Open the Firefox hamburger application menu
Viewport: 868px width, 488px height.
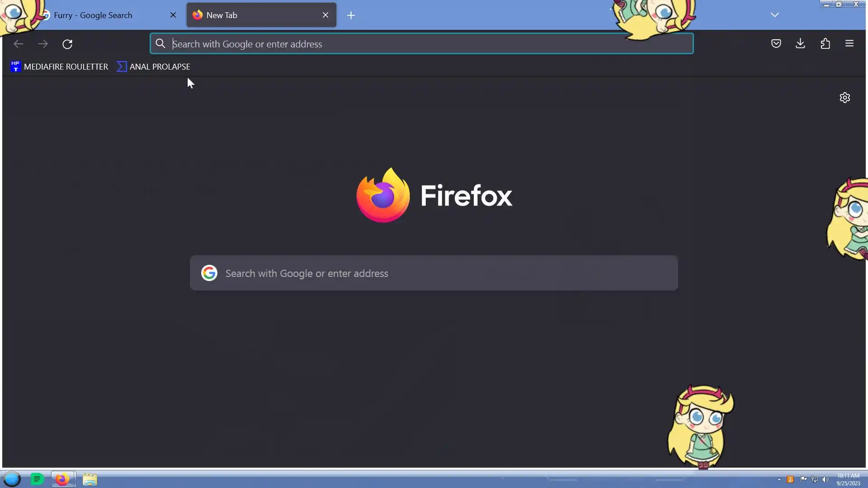coord(849,44)
